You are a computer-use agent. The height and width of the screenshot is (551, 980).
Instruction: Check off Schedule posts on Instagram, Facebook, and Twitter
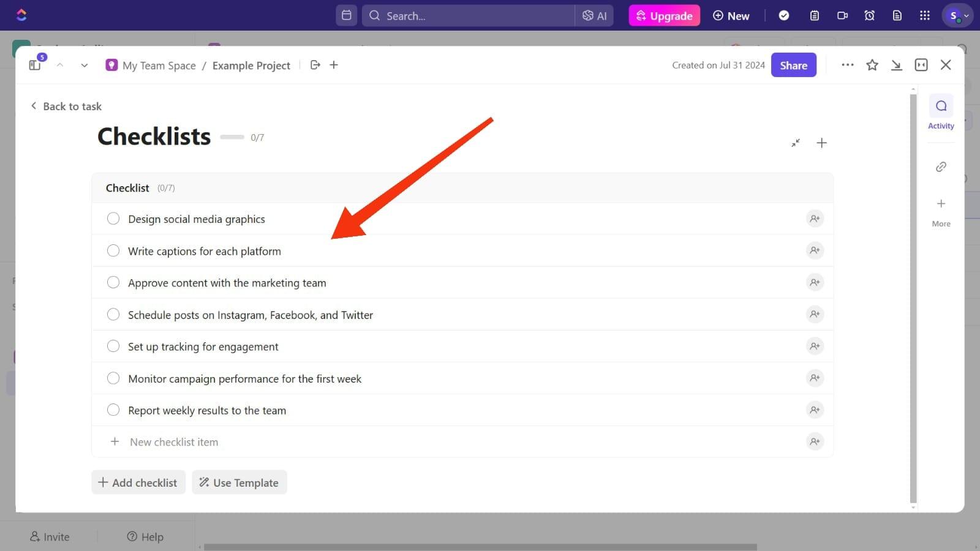(x=113, y=314)
